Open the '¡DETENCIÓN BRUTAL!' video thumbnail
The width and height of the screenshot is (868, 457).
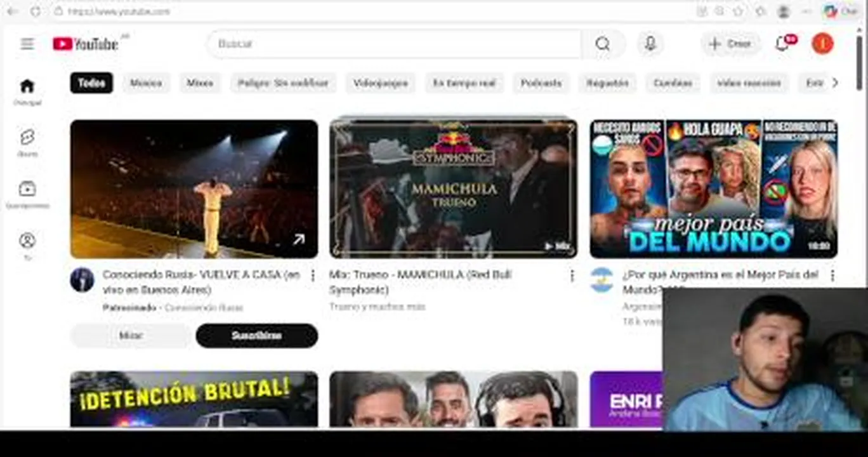click(x=194, y=399)
